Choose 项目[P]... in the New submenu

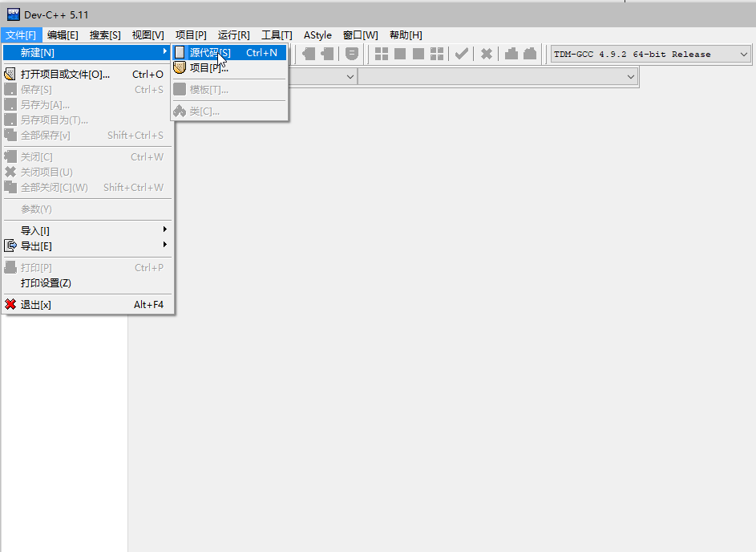click(229, 67)
